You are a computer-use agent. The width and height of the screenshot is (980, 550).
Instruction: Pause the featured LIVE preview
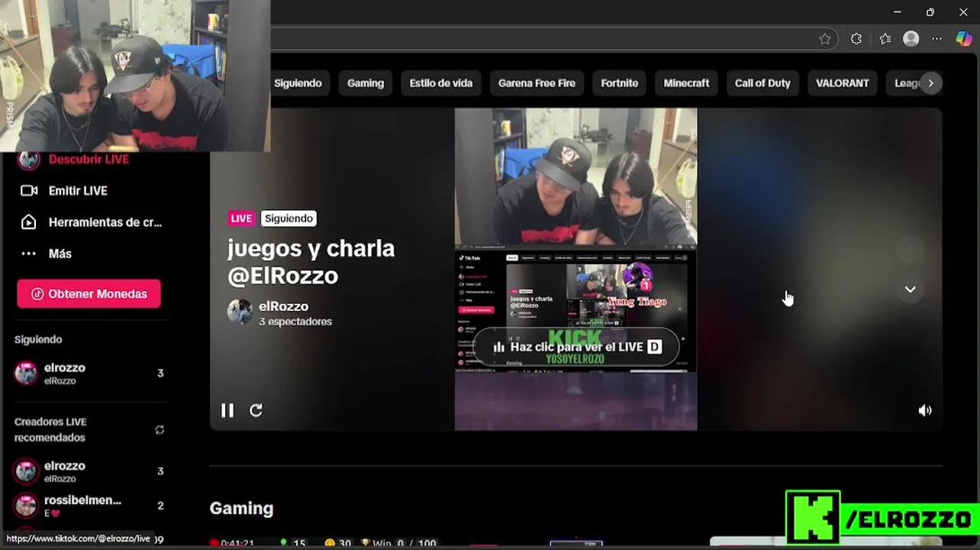coord(227,410)
